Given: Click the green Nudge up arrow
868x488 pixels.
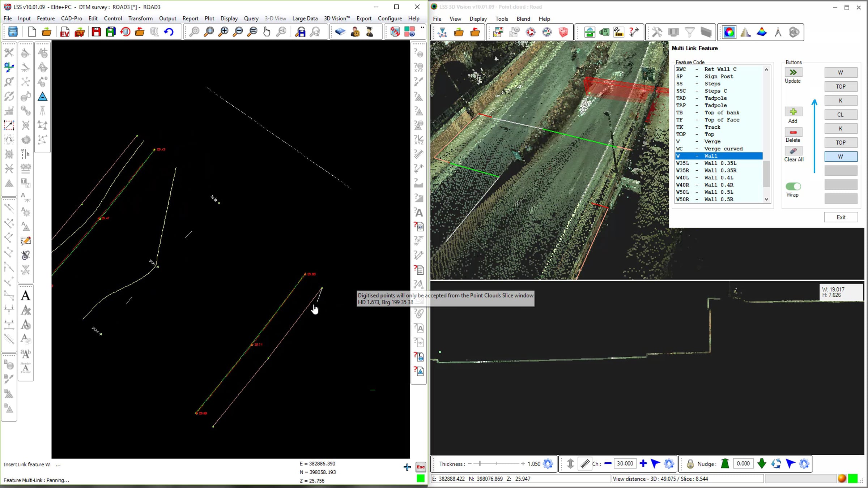Looking at the screenshot, I should (725, 463).
